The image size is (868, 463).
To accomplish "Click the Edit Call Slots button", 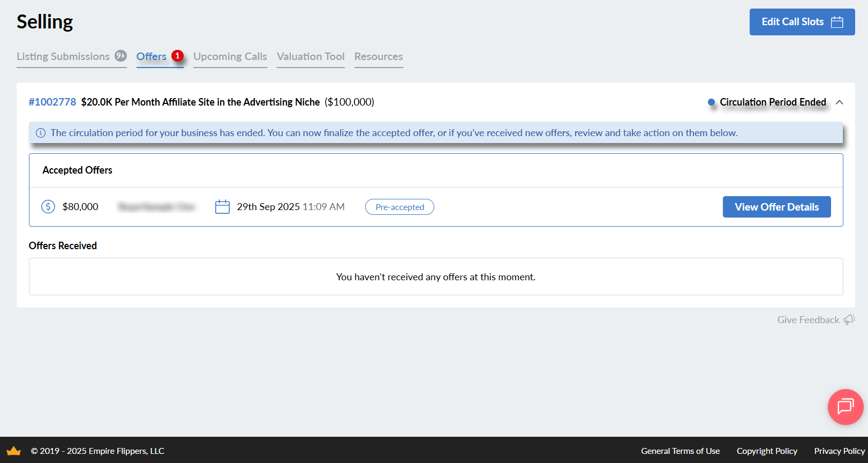I will [x=792, y=22].
